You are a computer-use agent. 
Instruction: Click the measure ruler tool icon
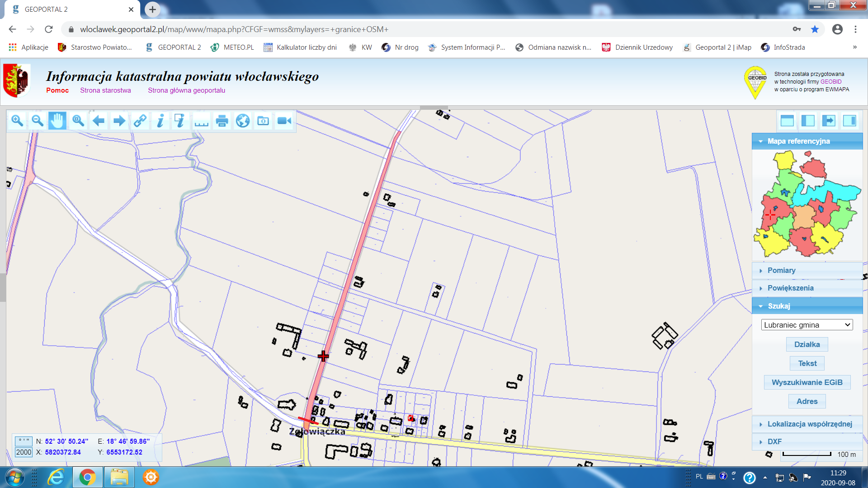(x=201, y=121)
